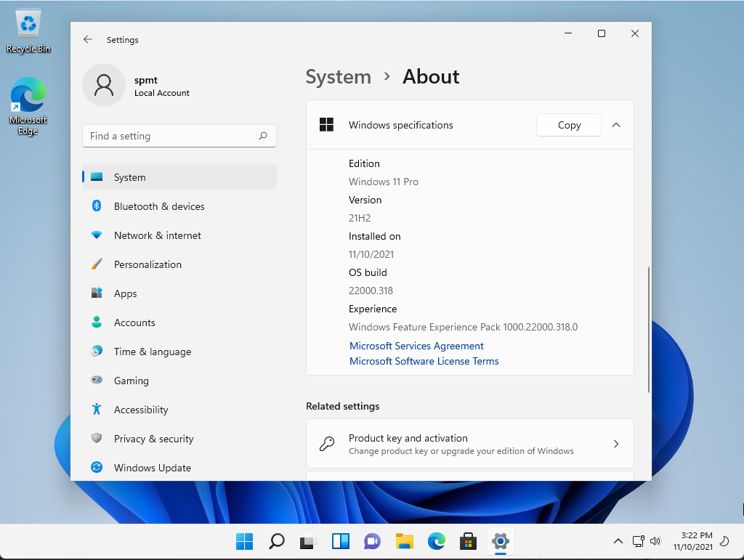Click the settings page vertical scrollbar
Image resolution: width=744 pixels, height=560 pixels.
tap(648, 330)
